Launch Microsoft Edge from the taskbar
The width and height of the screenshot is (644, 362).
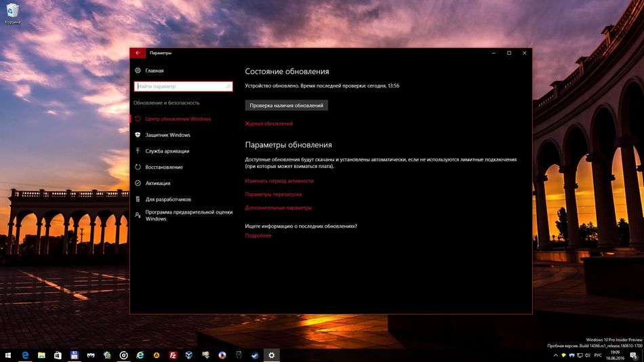tap(25, 355)
